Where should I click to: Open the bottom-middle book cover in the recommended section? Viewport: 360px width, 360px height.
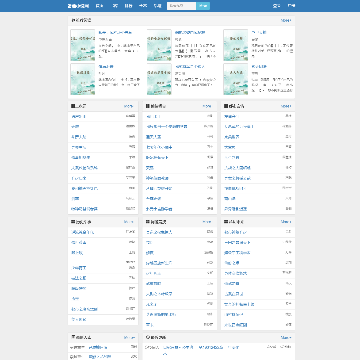coord(159,79)
